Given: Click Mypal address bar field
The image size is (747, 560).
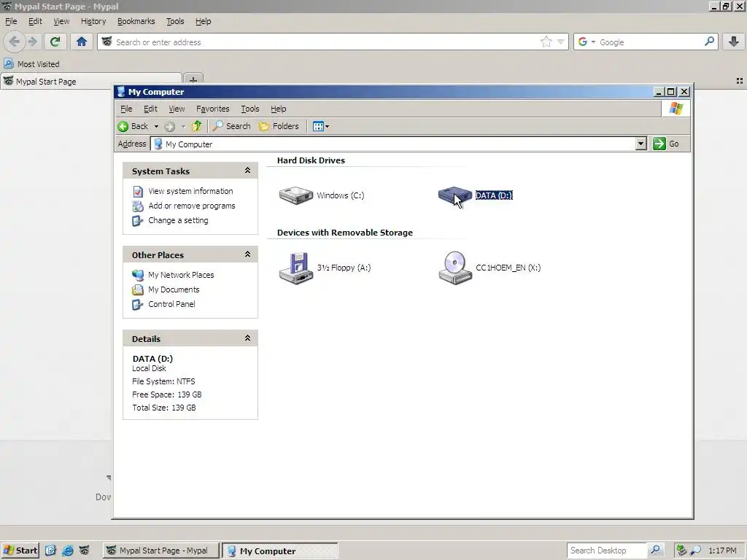Looking at the screenshot, I should pos(324,42).
